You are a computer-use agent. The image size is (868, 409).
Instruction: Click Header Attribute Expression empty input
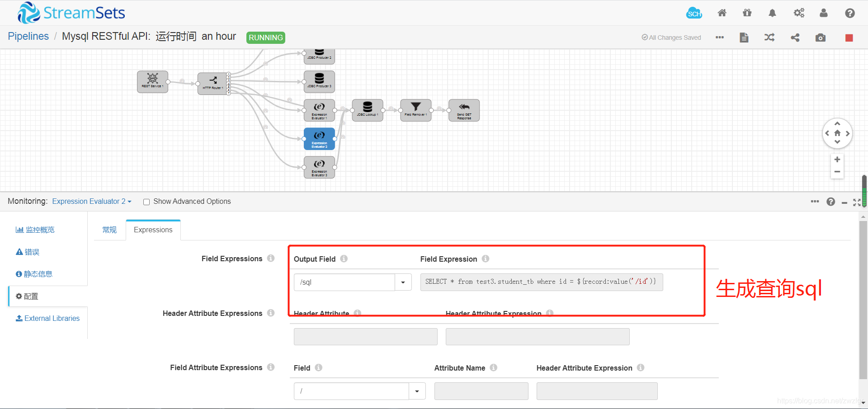click(x=538, y=337)
